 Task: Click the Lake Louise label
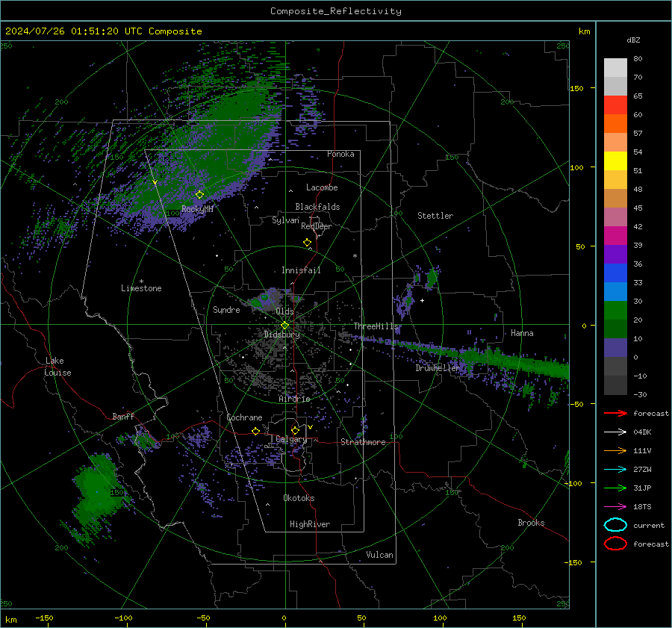[57, 367]
